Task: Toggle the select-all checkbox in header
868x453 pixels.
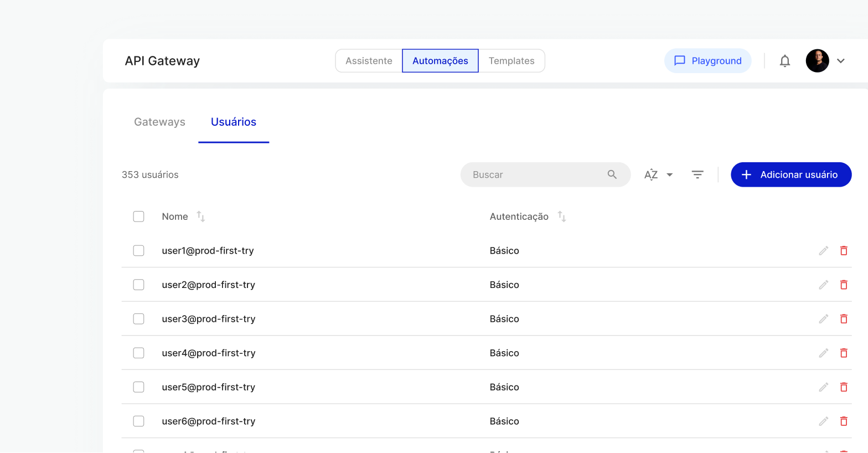Action: (x=138, y=217)
